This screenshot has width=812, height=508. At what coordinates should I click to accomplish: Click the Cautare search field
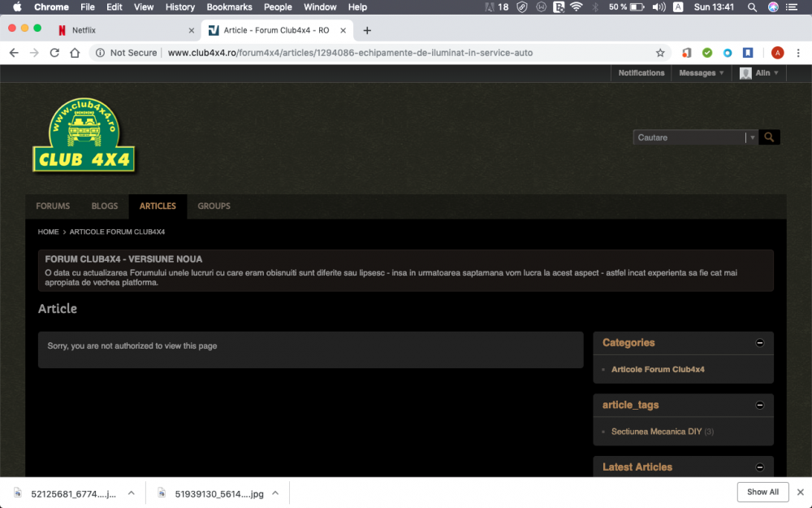coord(689,137)
